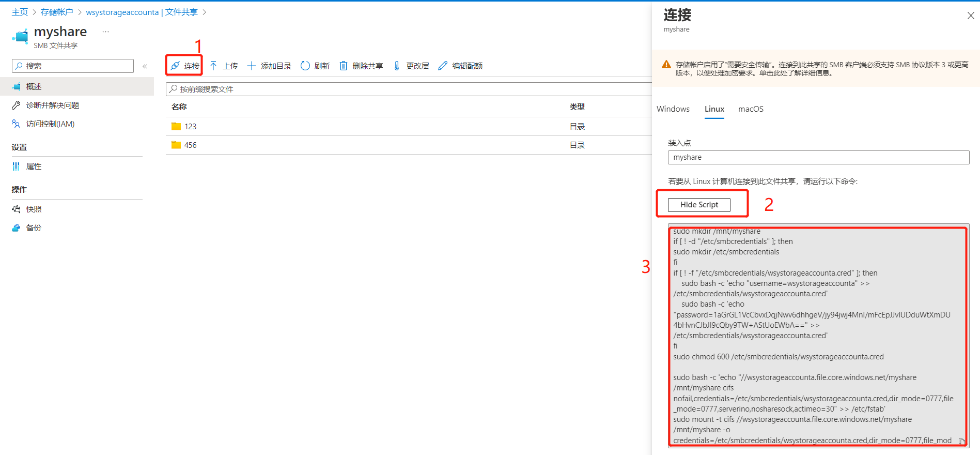Select the Linux tab
This screenshot has width=980, height=455.
coord(714,109)
